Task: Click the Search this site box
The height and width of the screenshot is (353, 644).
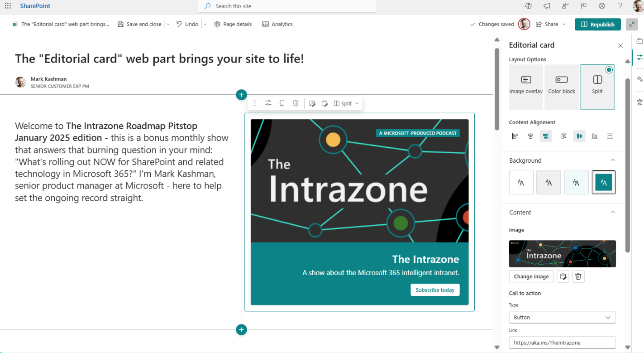Action: [287, 6]
